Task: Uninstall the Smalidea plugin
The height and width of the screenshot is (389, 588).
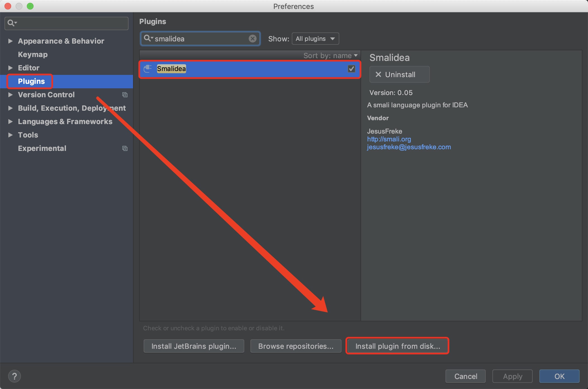Action: (x=399, y=74)
